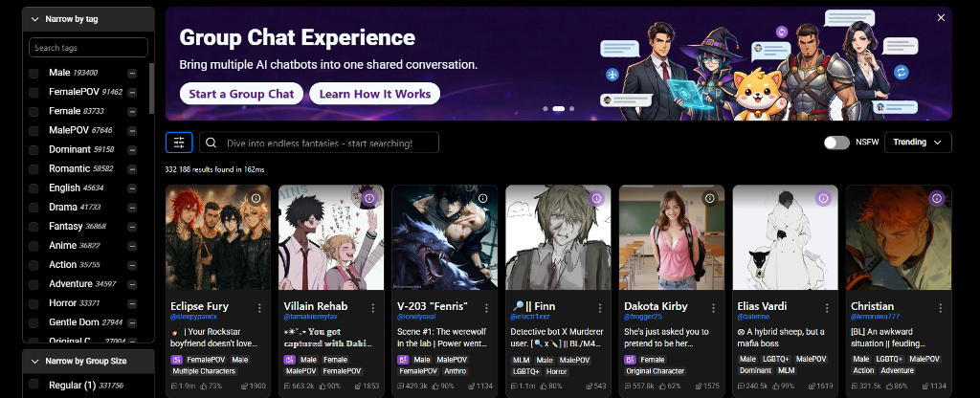This screenshot has height=398, width=980.
Task: Open Dakota Kirby character title
Action: (656, 306)
